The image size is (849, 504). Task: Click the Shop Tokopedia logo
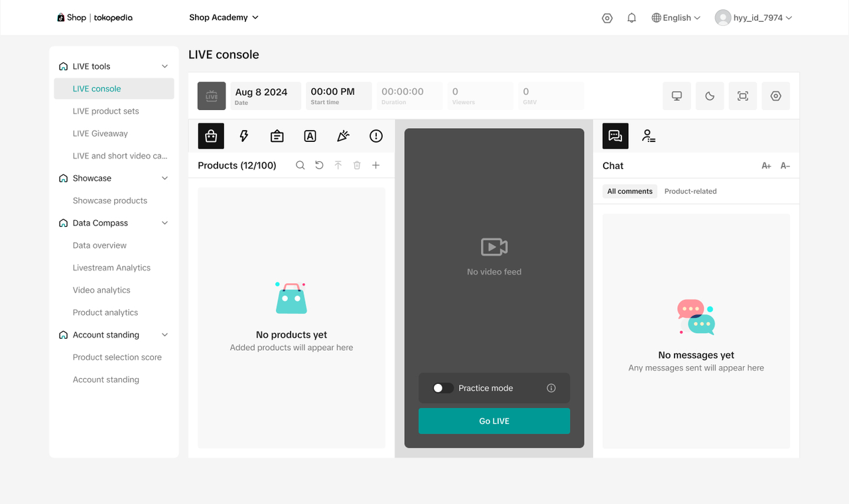click(95, 18)
